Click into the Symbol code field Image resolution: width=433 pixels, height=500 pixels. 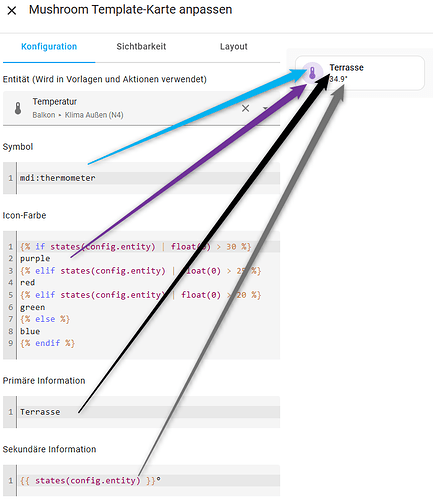pyautogui.click(x=148, y=178)
